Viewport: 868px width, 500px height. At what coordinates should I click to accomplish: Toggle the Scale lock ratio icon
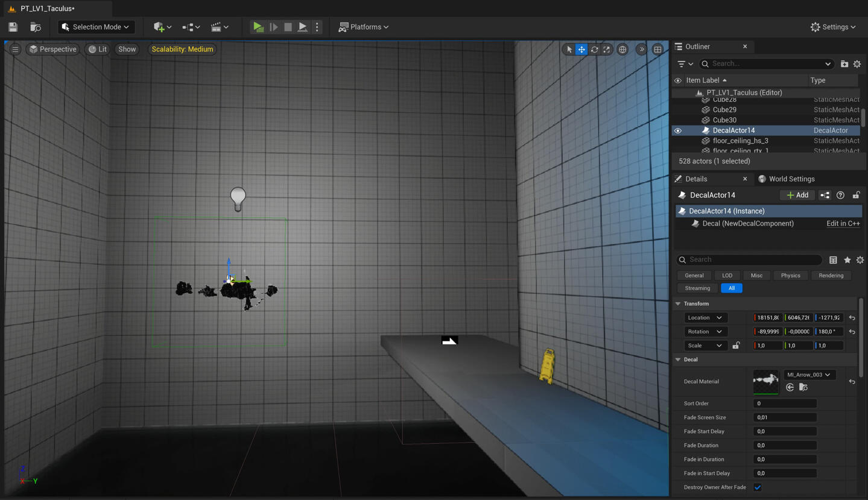pyautogui.click(x=736, y=346)
